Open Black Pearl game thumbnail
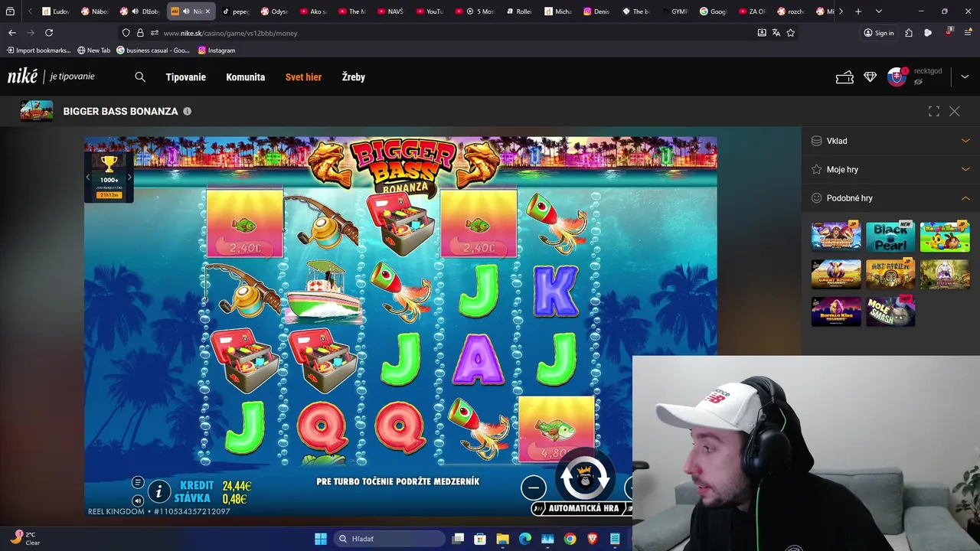 click(890, 236)
